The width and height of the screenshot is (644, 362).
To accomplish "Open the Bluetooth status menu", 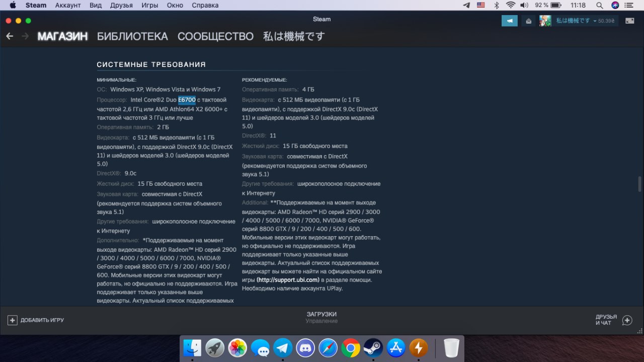I will pyautogui.click(x=496, y=5).
